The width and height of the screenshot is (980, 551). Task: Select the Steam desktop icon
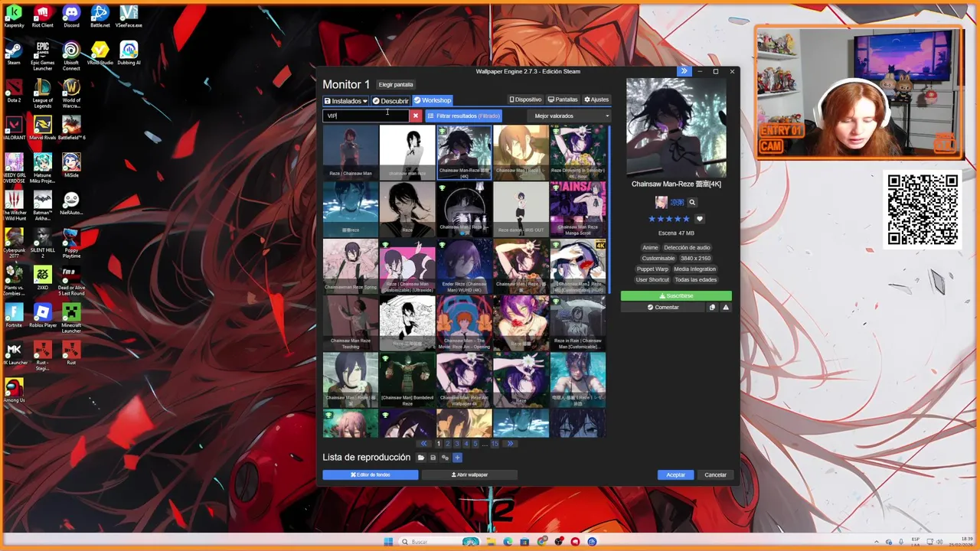pyautogui.click(x=14, y=53)
